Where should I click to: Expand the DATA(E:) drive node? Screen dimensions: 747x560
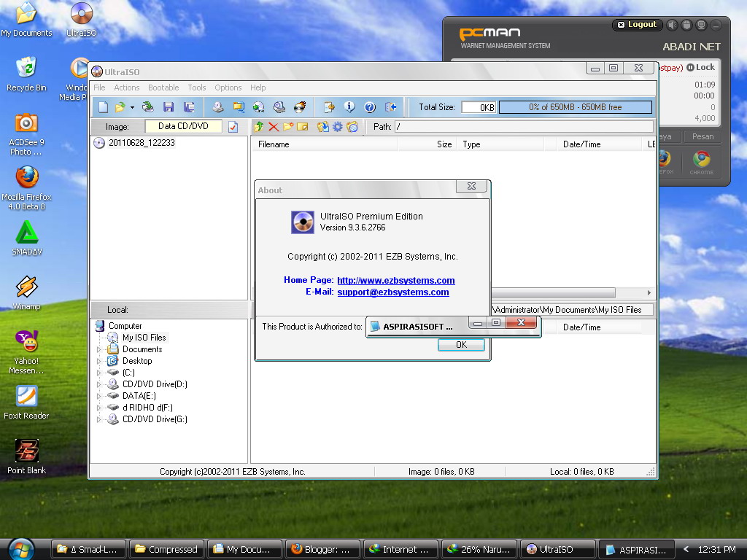click(x=98, y=396)
